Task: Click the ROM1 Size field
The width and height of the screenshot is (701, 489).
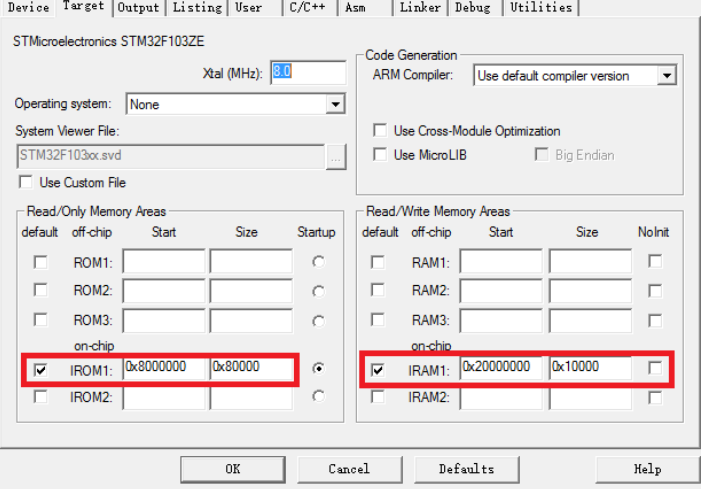Action: pyautogui.click(x=251, y=261)
